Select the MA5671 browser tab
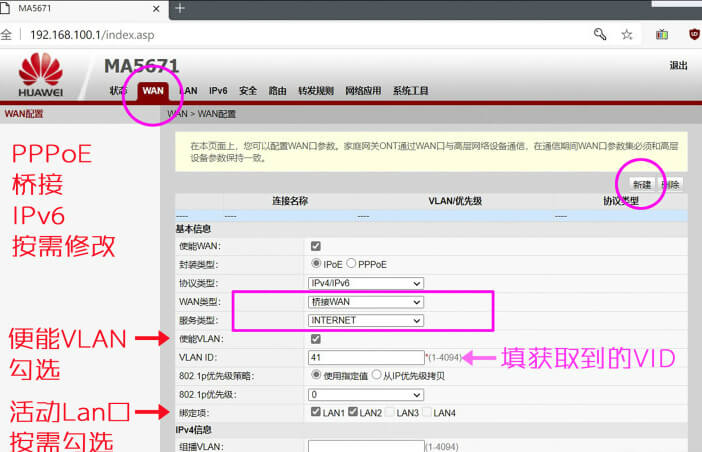This screenshot has height=452, width=702. click(x=84, y=9)
